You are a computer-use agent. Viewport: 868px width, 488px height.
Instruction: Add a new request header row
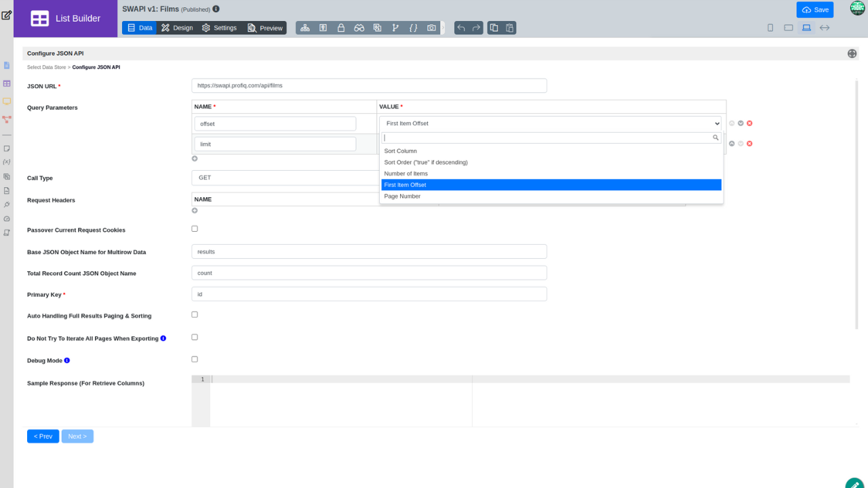tap(195, 211)
